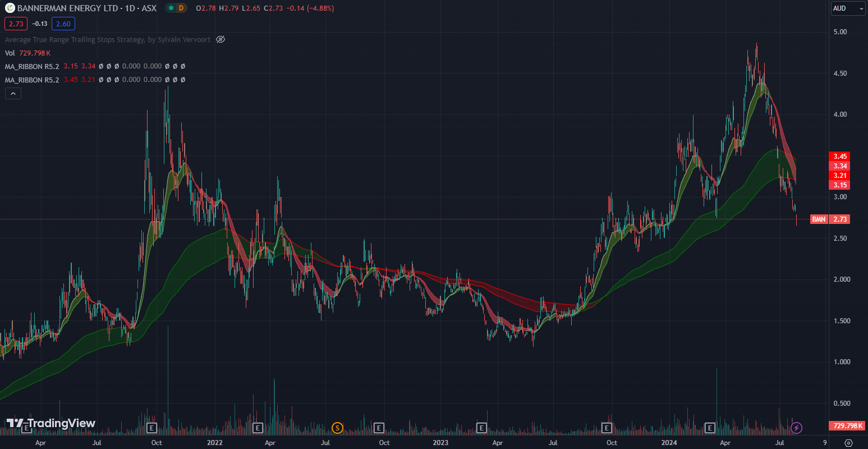Click the red 2.73 sell price button
Image resolution: width=868 pixels, height=449 pixels.
(x=16, y=24)
